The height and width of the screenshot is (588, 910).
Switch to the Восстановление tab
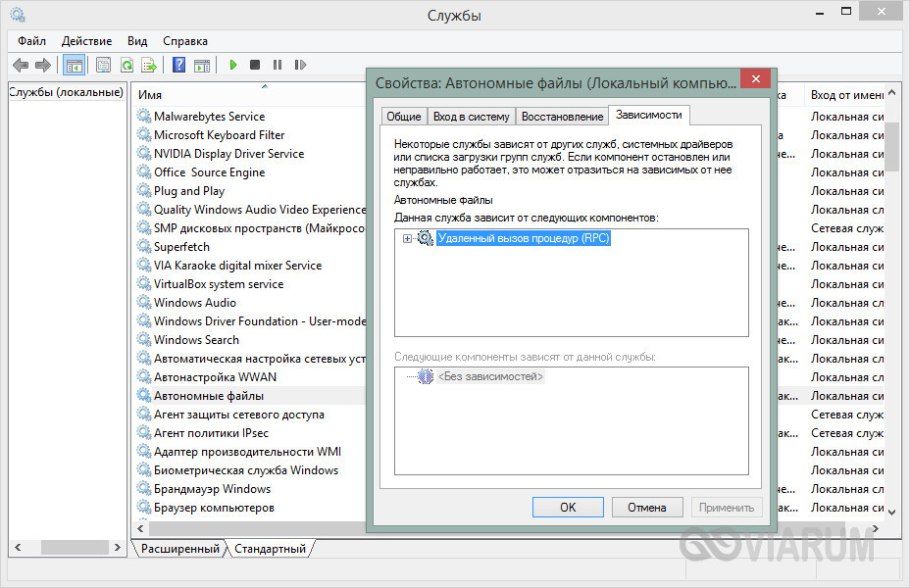pyautogui.click(x=562, y=117)
